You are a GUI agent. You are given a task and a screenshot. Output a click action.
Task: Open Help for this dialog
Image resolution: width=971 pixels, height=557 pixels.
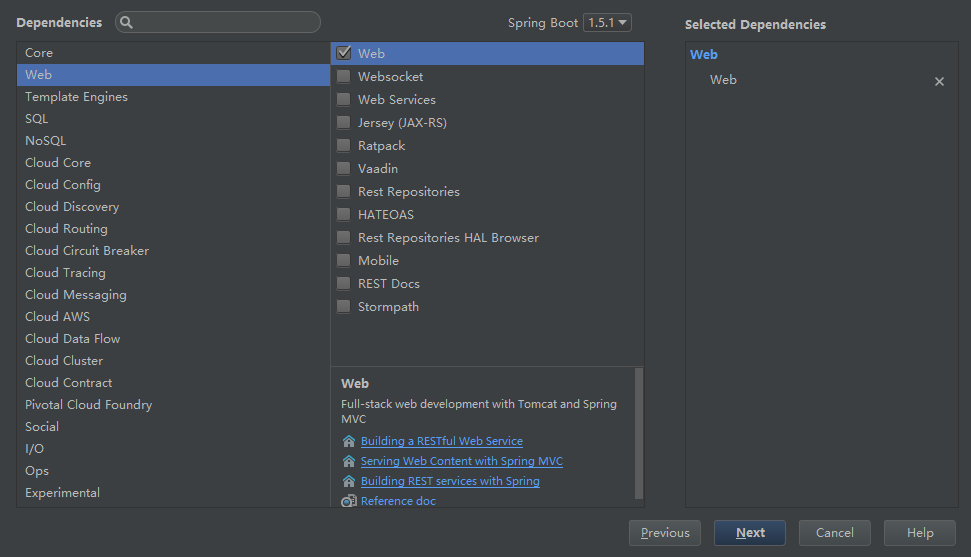(920, 533)
